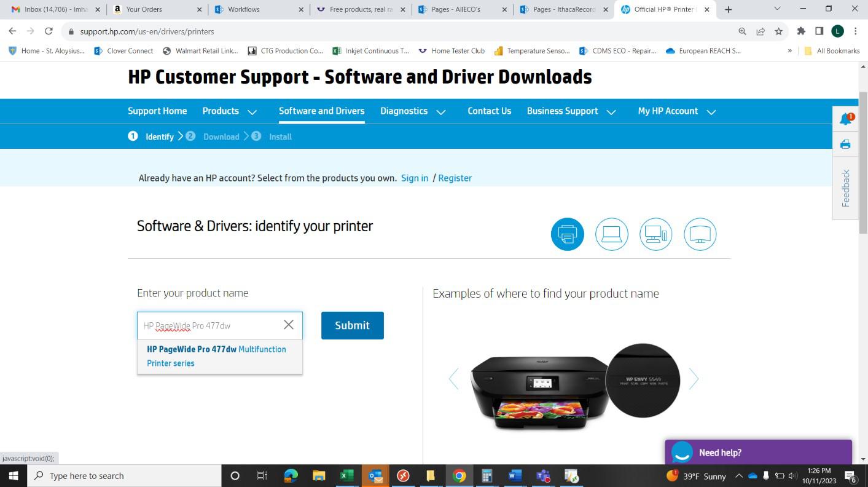
Task: Bookmark this page with the star icon
Action: (778, 31)
